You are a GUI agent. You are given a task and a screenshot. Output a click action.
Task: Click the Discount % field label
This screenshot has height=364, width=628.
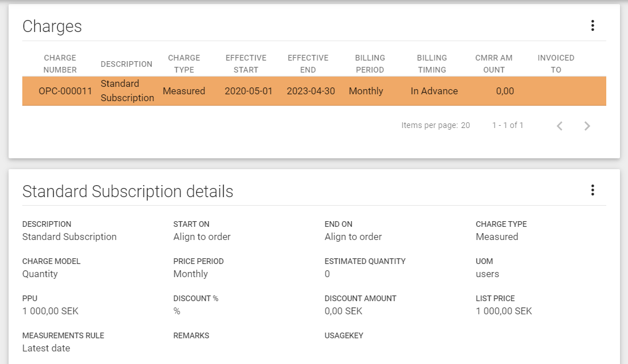[x=196, y=298]
